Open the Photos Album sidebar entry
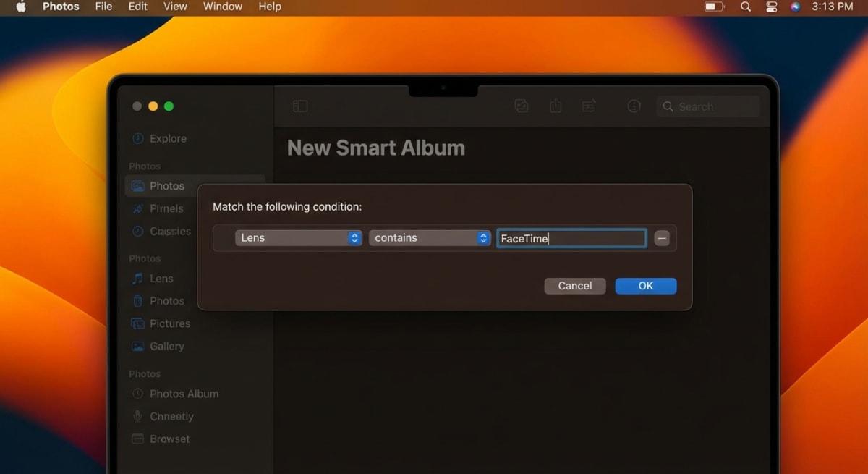This screenshot has width=868, height=474. 183,394
